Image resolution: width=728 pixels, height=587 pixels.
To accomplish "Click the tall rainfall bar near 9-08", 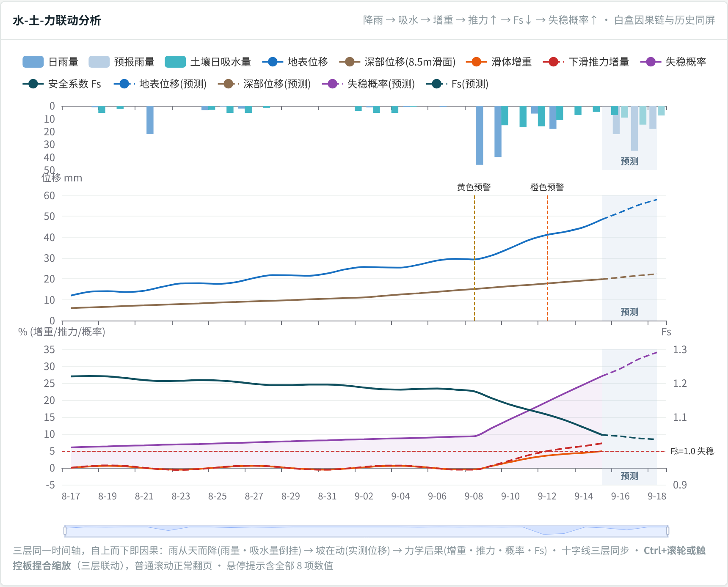I will coord(480,135).
